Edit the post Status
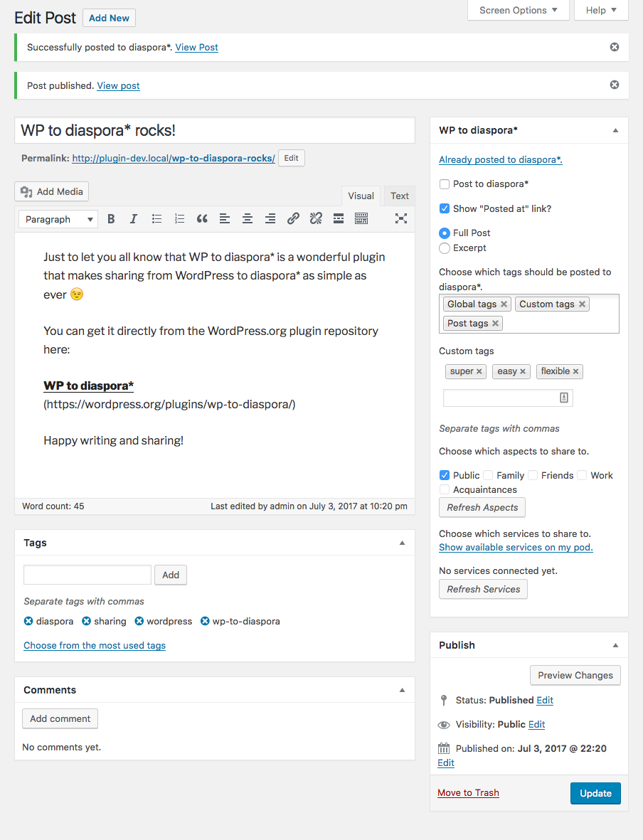 click(x=545, y=700)
